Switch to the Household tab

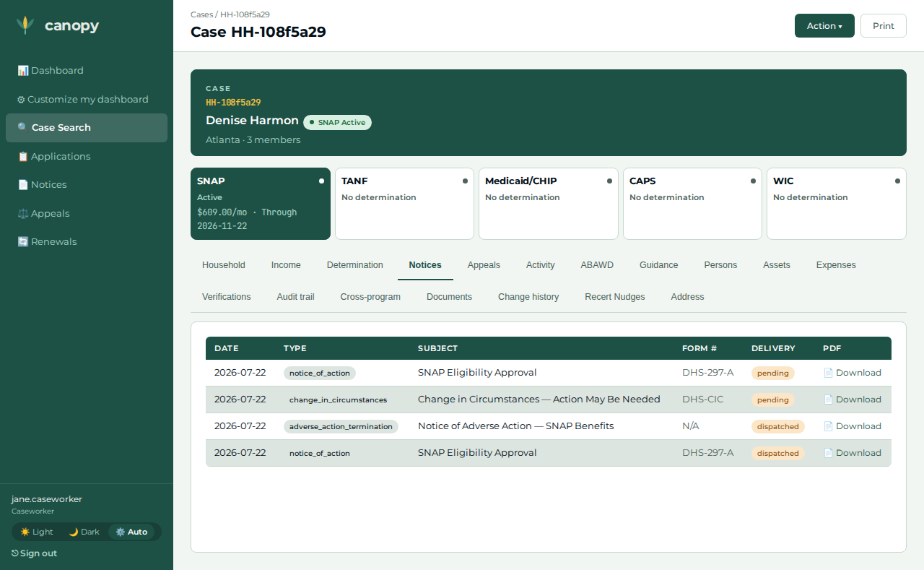click(x=224, y=265)
